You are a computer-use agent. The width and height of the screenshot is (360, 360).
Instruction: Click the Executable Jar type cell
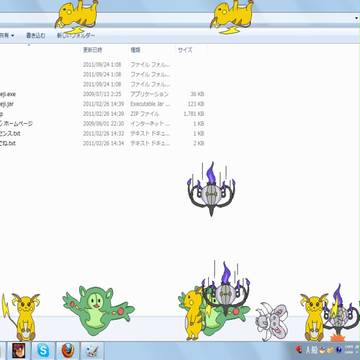coord(150,104)
